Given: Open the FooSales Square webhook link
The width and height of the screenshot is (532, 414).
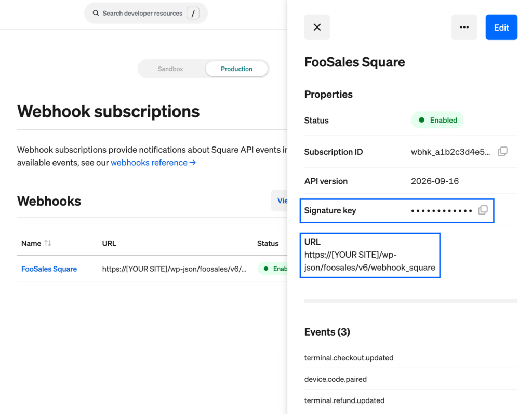Looking at the screenshot, I should pos(49,269).
